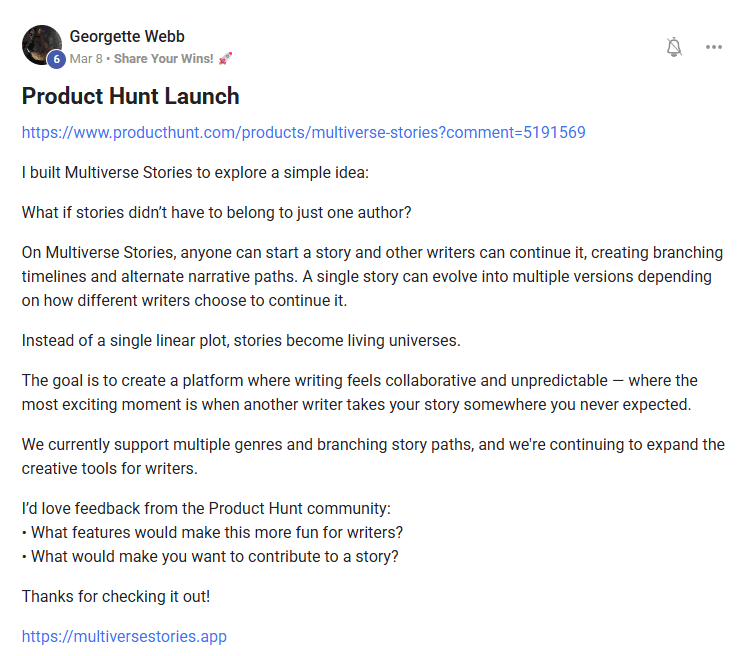The height and width of the screenshot is (656, 748).
Task: Click the "What if stories didn't" line
Action: [216, 212]
